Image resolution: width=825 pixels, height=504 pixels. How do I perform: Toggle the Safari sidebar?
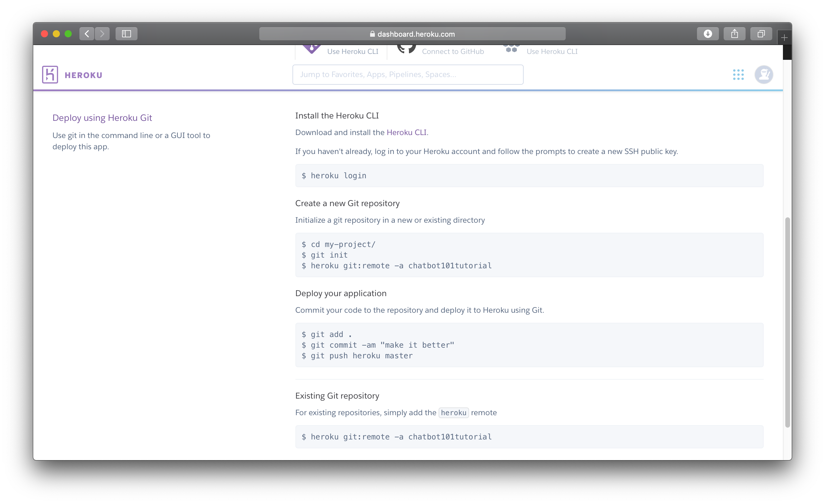click(126, 33)
